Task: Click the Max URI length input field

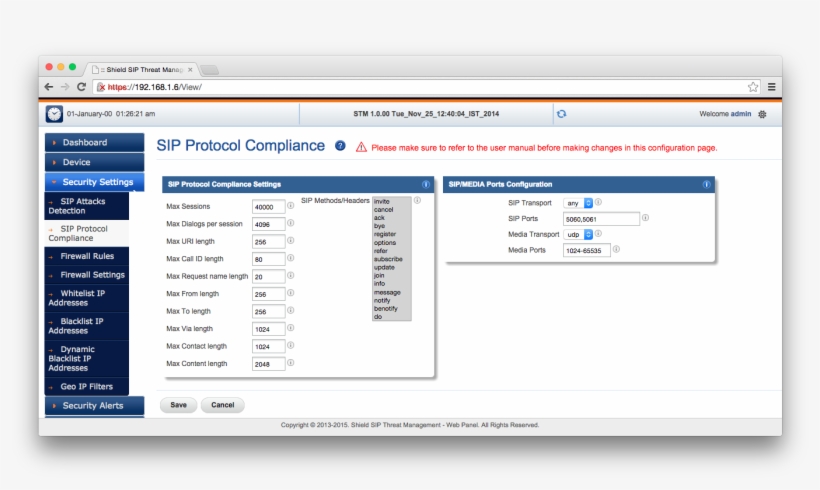Action: [x=268, y=242]
